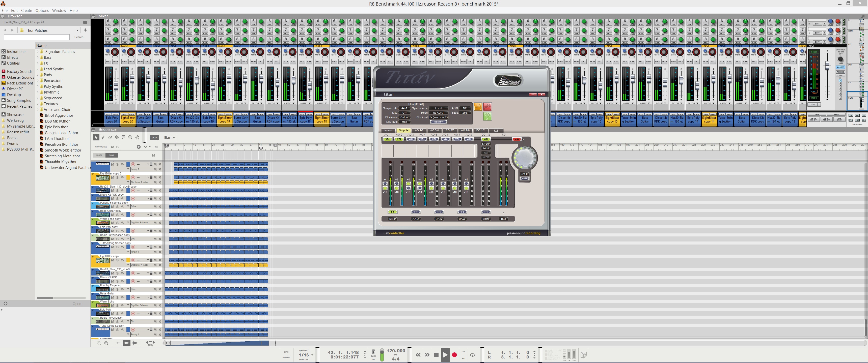This screenshot has width=868, height=363.
Task: Toggle the AO 1 VOL button in Titan
Action: point(388,139)
